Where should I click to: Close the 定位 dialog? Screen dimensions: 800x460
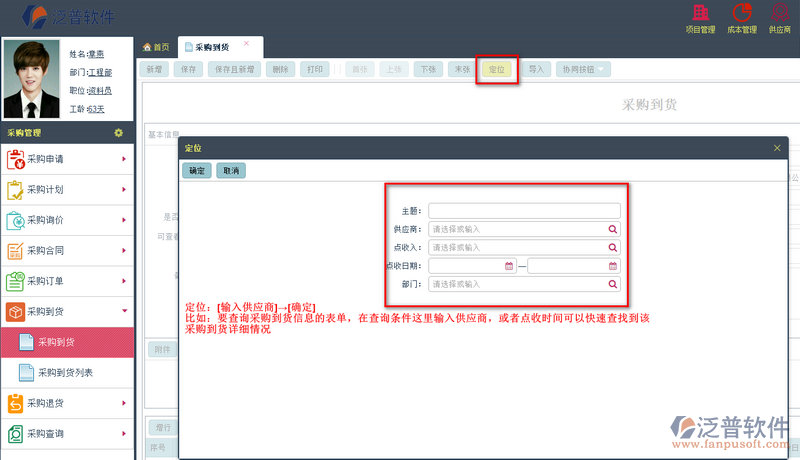point(777,148)
